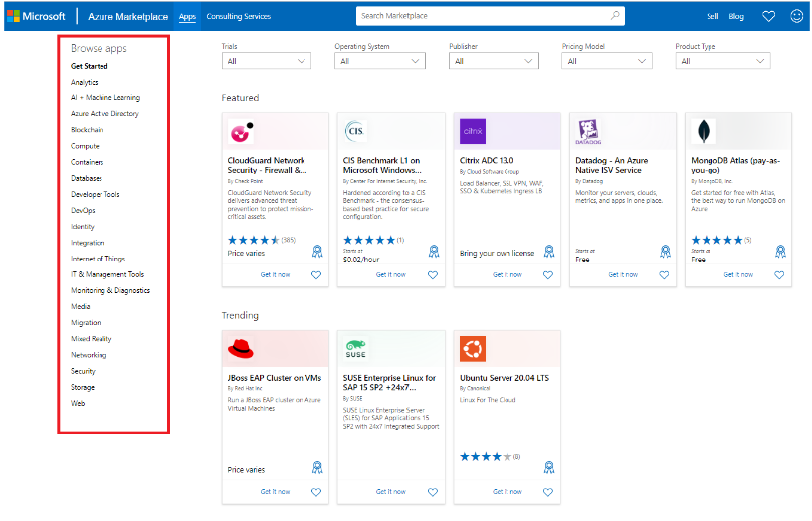Open the Developer Tools category

click(x=95, y=195)
